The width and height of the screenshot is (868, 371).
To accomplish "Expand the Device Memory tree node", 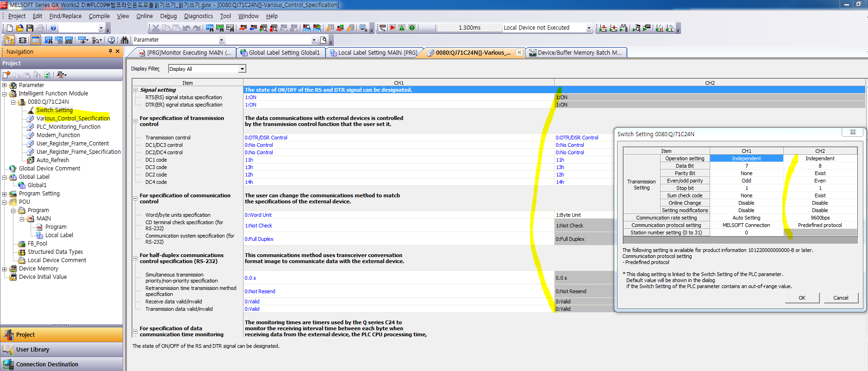I will (5, 269).
